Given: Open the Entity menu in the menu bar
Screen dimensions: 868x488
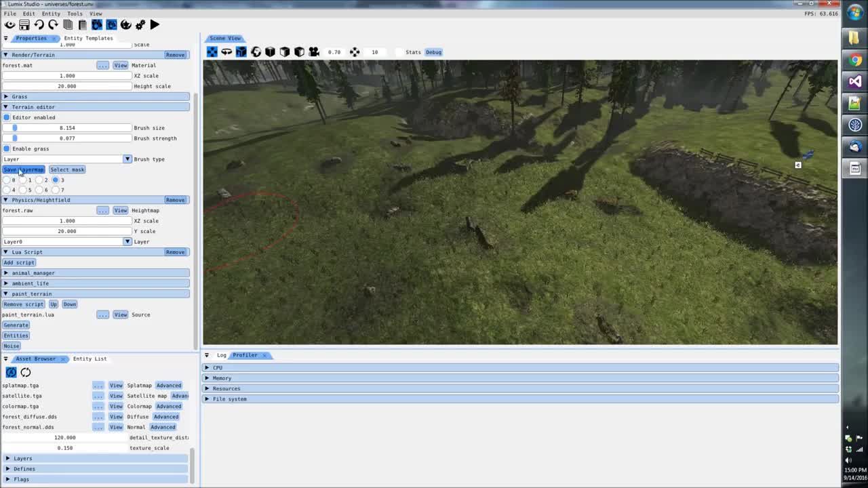Looking at the screenshot, I should (51, 13).
